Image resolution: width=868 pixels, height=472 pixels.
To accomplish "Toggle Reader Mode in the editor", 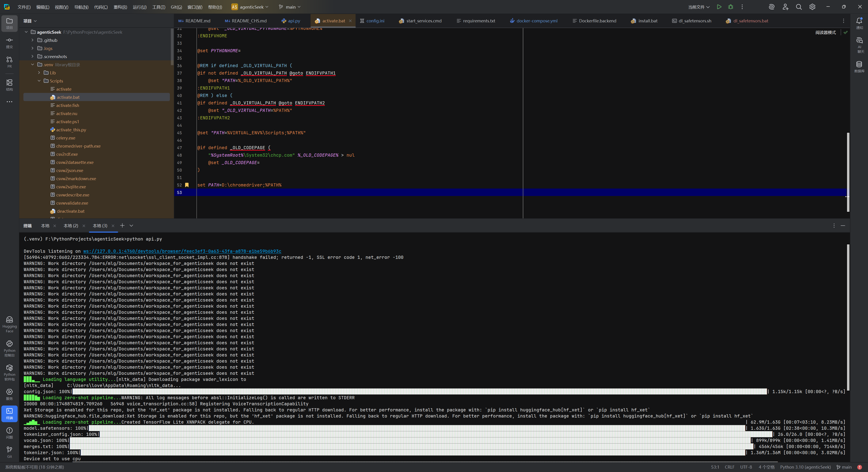I will click(826, 32).
